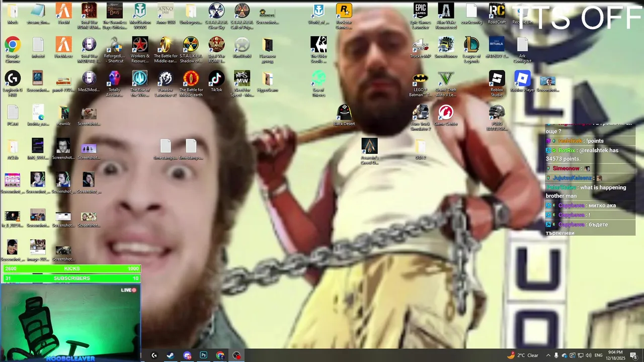Open Discord from the taskbar
644x362 pixels.
coord(187,355)
